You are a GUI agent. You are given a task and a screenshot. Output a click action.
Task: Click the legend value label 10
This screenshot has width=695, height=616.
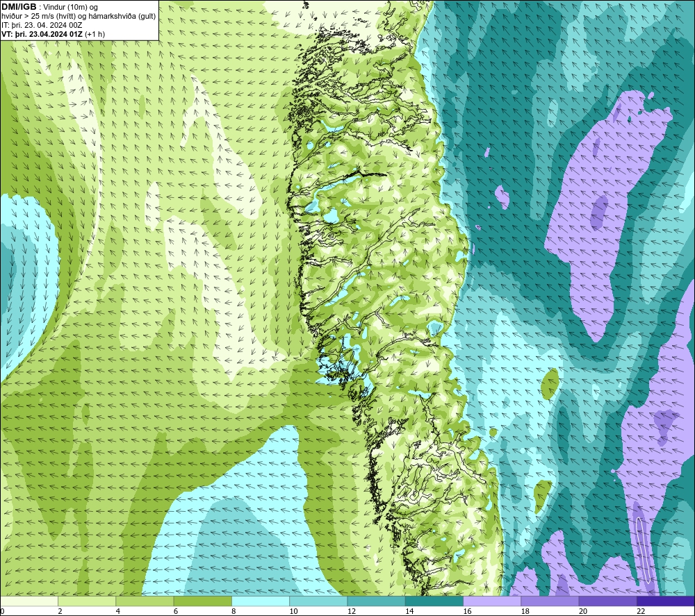pyautogui.click(x=294, y=612)
